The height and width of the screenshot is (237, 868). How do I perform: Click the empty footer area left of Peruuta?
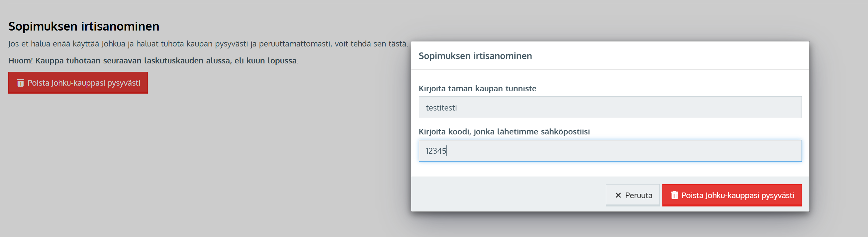(x=506, y=195)
